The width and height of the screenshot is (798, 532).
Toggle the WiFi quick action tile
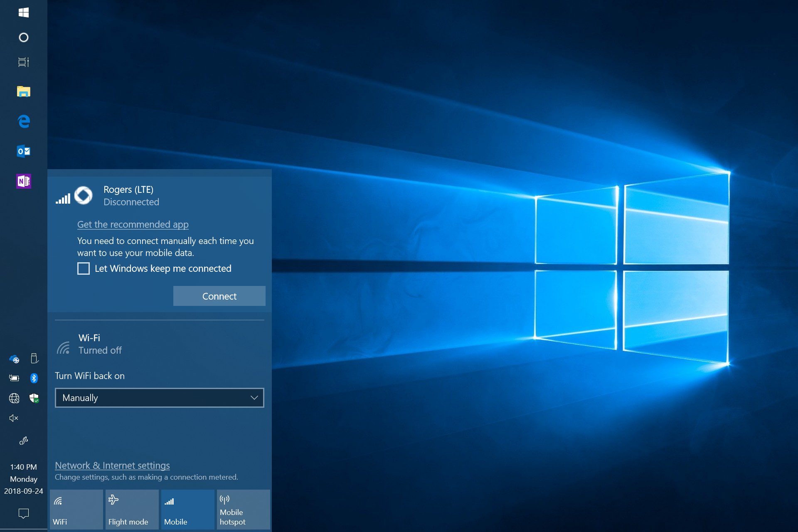click(x=76, y=510)
